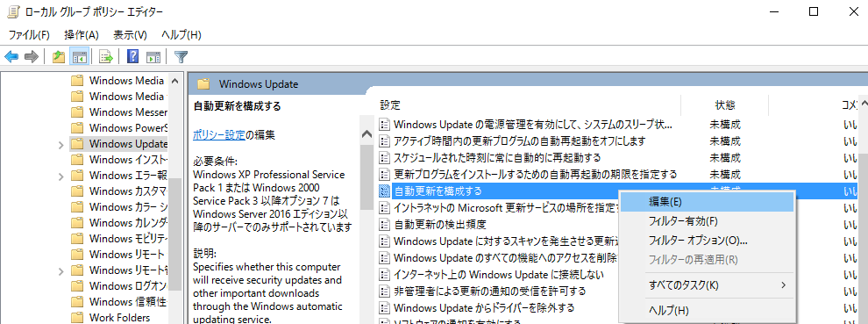Expand the Windows Update tree node
Viewport: 868px width, 324px height.
pos(60,144)
